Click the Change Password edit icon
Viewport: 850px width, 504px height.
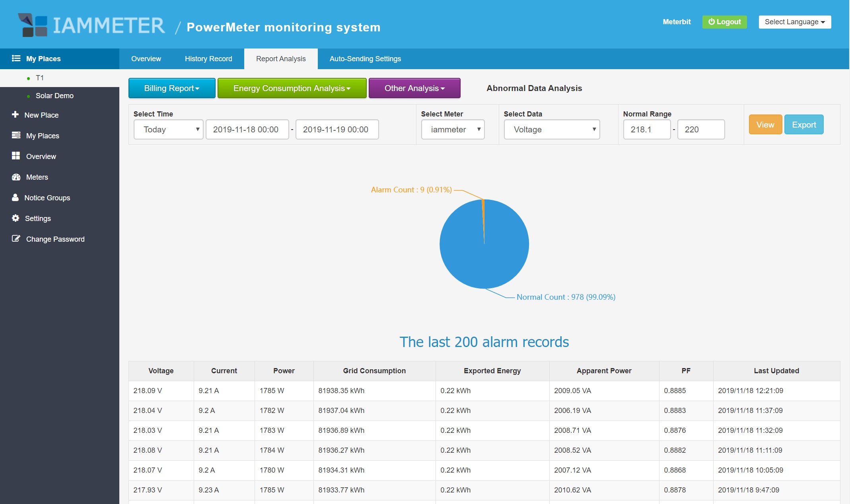click(x=16, y=238)
